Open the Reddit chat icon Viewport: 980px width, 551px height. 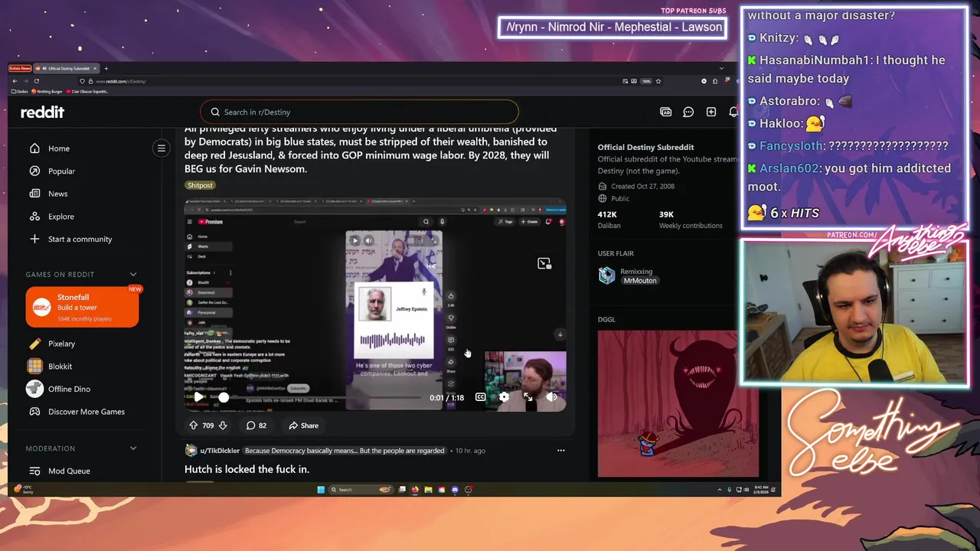click(688, 112)
